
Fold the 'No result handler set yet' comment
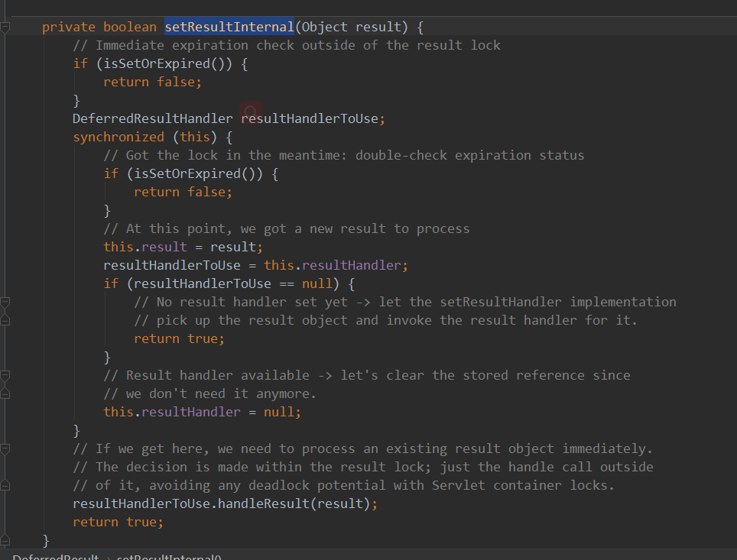[5, 303]
